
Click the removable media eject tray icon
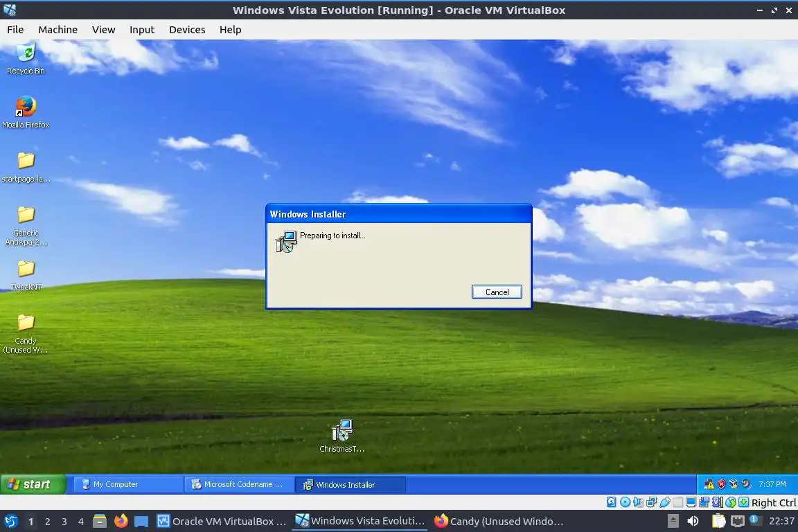pos(673,521)
